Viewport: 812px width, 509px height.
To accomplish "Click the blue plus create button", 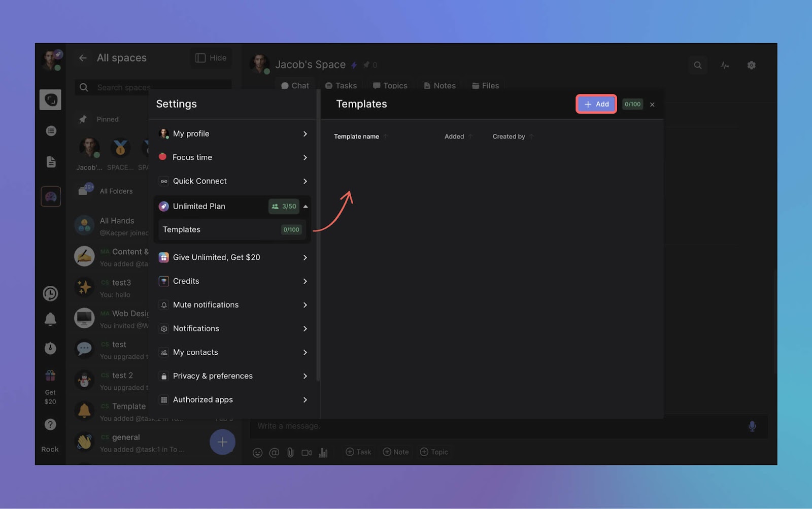I will [222, 442].
